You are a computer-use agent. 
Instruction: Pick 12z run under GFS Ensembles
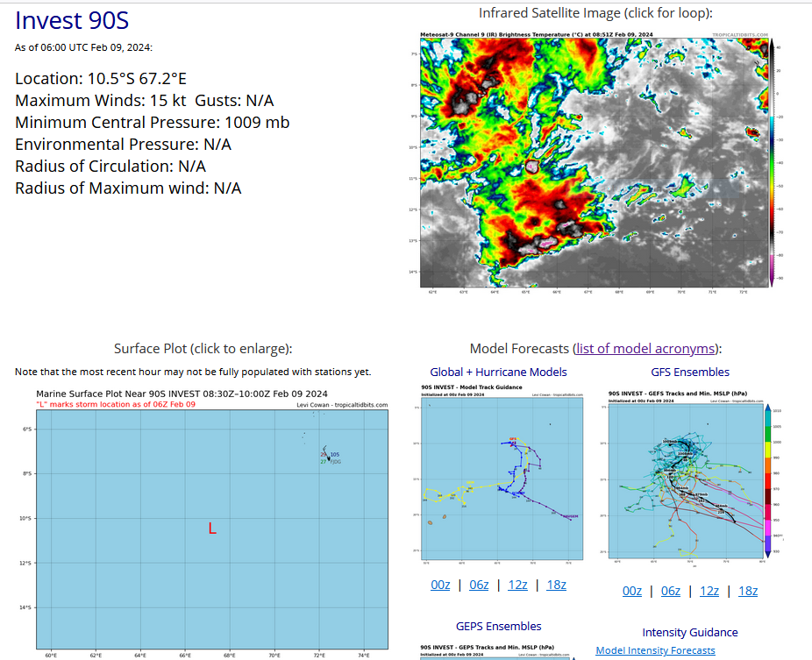coord(709,591)
